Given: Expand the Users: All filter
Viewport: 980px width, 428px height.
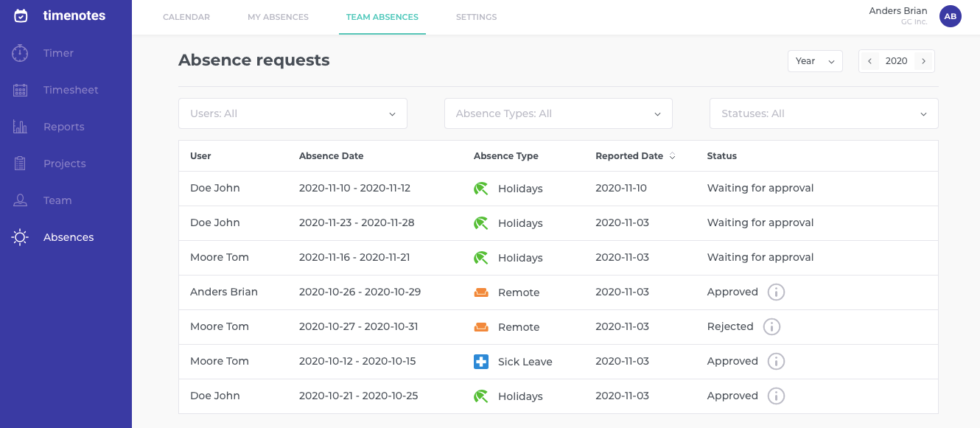Looking at the screenshot, I should (293, 113).
